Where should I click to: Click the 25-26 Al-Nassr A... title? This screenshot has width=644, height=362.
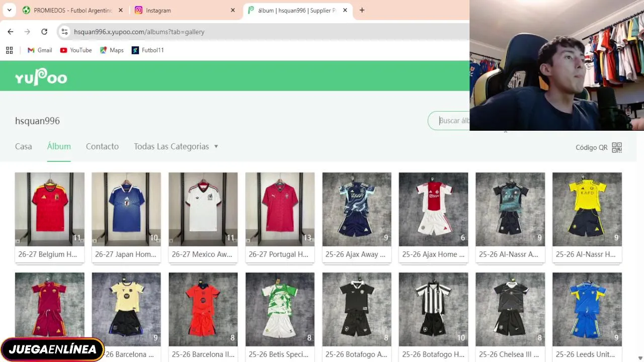click(509, 254)
